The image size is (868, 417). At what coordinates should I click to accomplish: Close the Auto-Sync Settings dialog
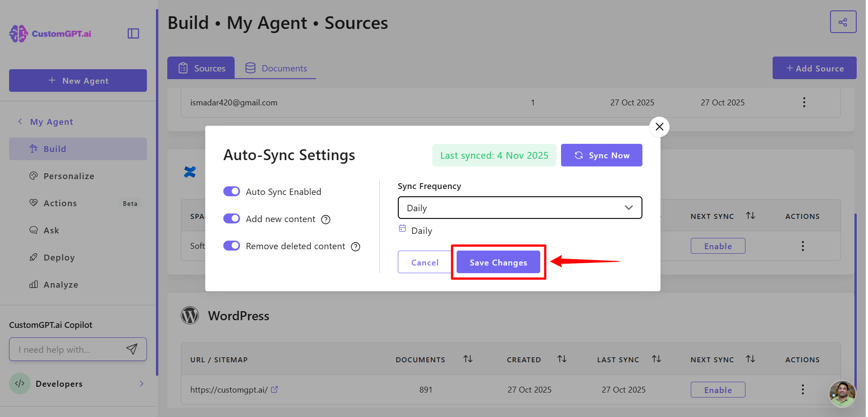pyautogui.click(x=659, y=127)
